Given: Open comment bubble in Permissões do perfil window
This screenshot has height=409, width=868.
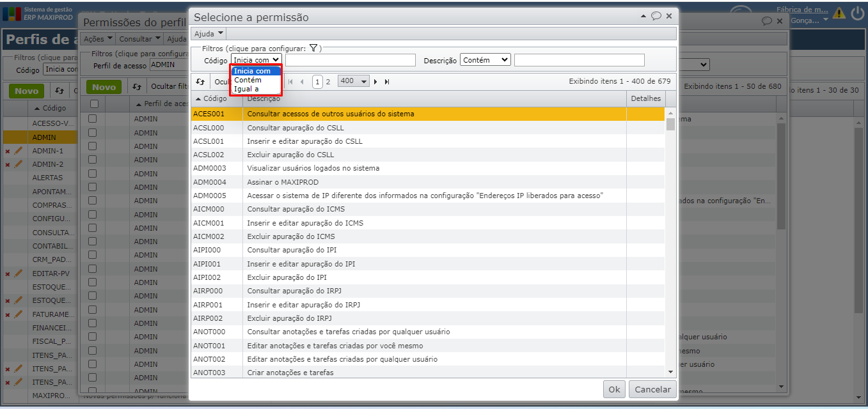Looking at the screenshot, I should [x=766, y=21].
